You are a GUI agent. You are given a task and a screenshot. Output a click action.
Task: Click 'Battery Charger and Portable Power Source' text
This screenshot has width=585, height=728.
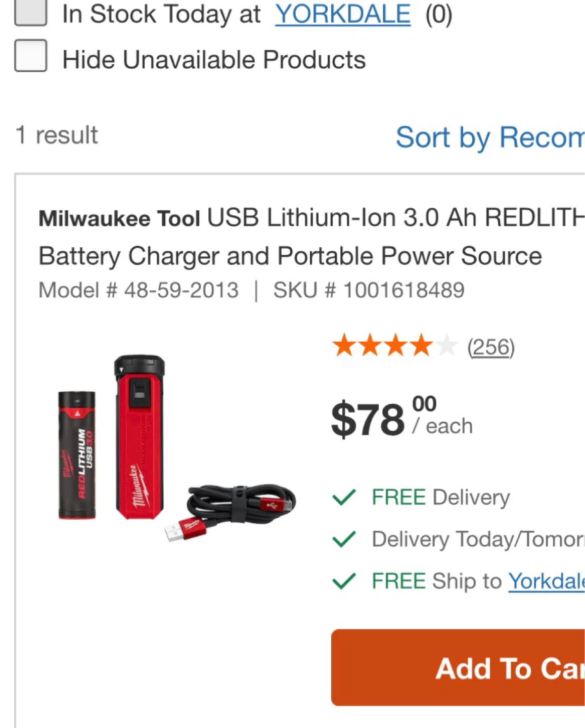coord(290,256)
